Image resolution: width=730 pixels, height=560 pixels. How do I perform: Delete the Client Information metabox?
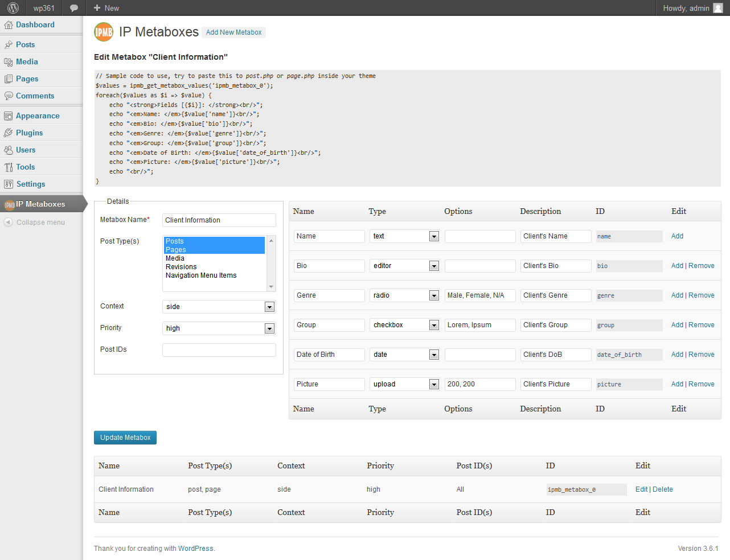point(663,489)
